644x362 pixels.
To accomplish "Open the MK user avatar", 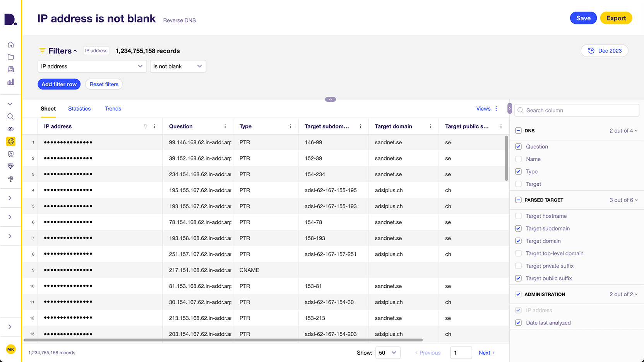I will (x=11, y=349).
